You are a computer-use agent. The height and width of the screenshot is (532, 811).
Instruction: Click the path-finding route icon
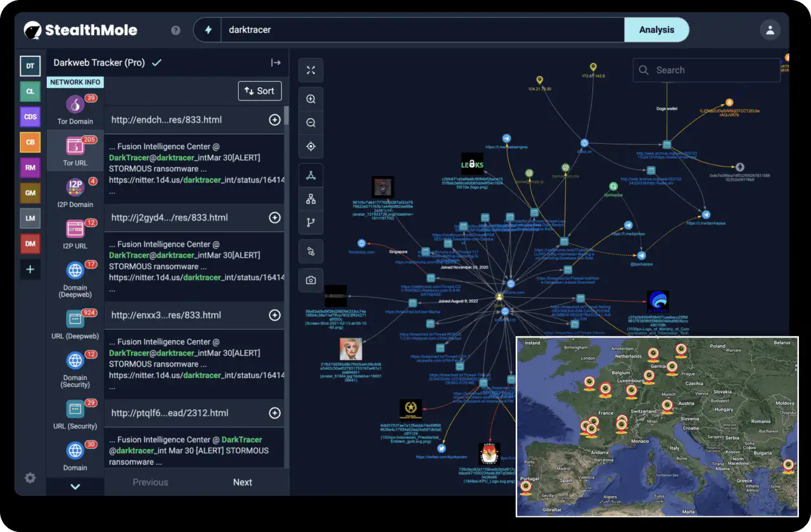[311, 251]
